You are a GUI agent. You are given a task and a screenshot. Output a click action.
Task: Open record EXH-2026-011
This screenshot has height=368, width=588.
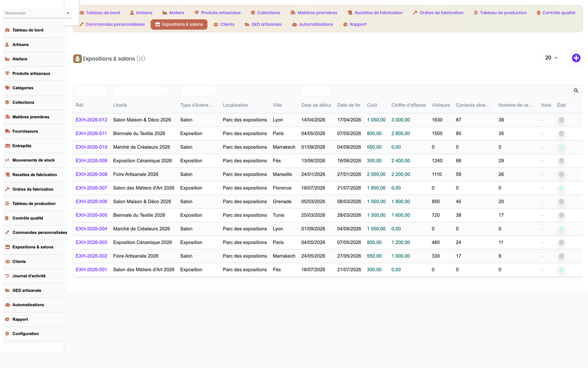coord(91,133)
